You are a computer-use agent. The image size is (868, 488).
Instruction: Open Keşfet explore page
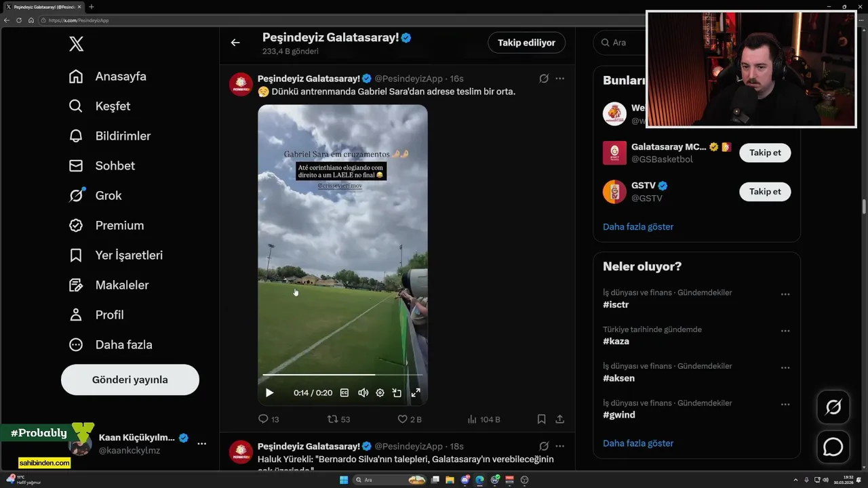click(x=100, y=106)
